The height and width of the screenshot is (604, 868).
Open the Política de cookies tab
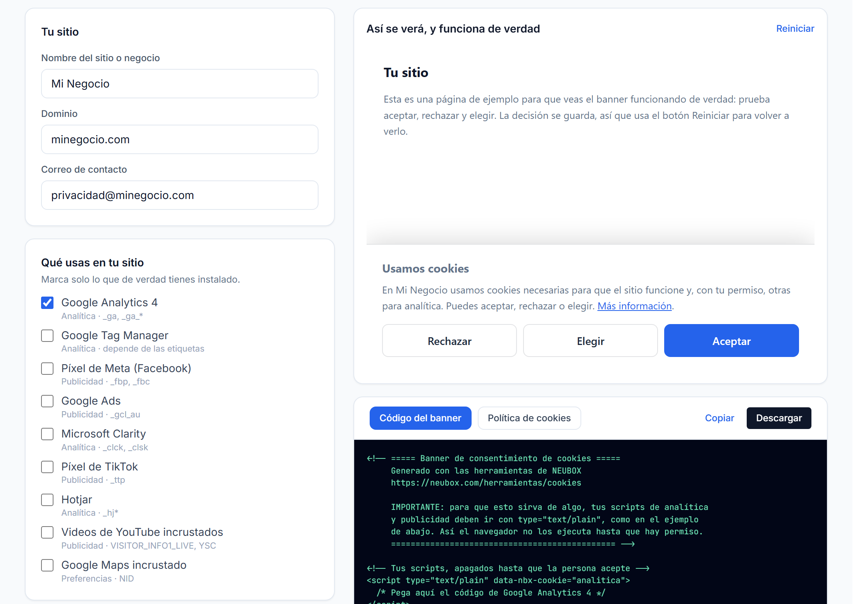click(529, 418)
